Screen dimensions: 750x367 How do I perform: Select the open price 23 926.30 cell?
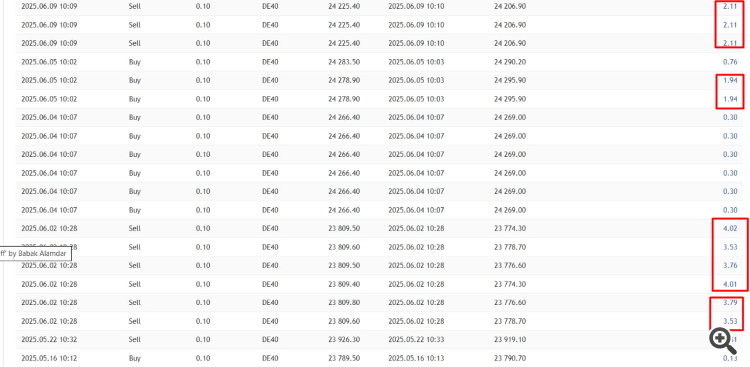pos(344,340)
